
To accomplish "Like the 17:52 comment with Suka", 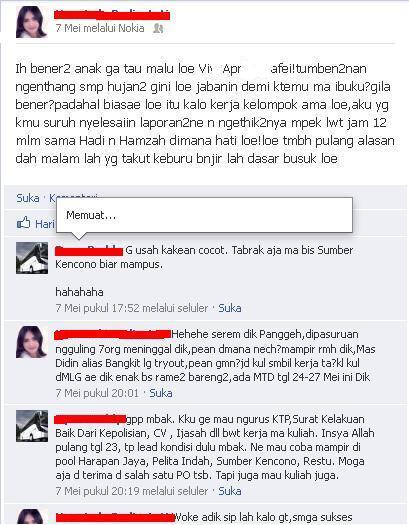I will point(230,308).
